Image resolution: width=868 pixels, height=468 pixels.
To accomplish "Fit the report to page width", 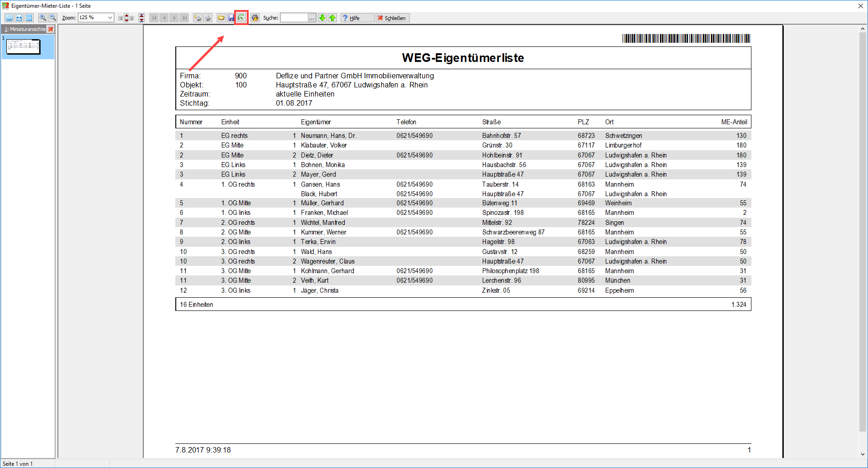I will [x=19, y=18].
